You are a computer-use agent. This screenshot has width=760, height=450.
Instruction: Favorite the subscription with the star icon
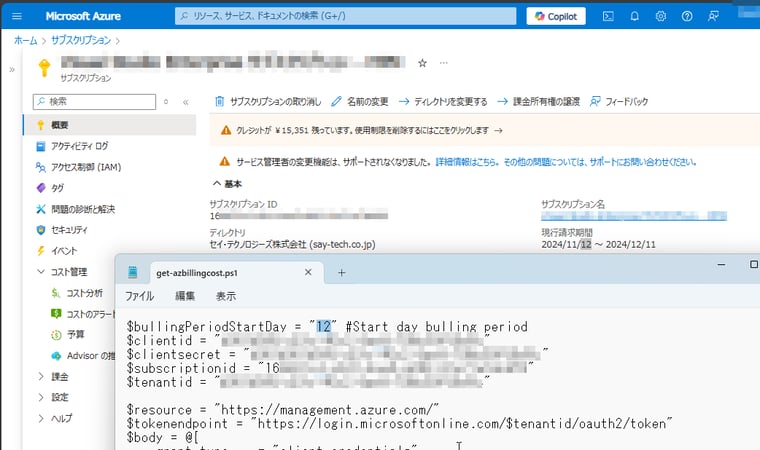pyautogui.click(x=422, y=63)
